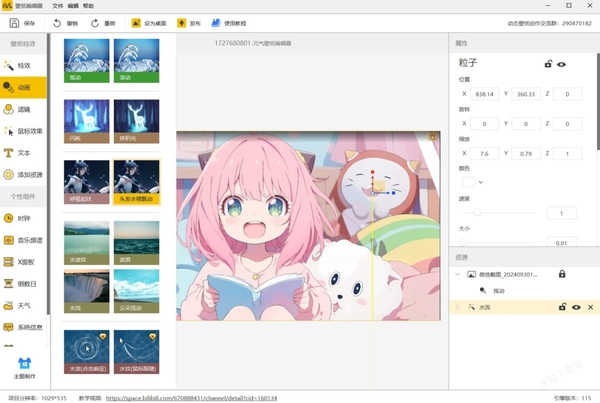Apply the 水流 waterfall animation thumbnail
The width and height of the screenshot is (600, 403).
[86, 291]
